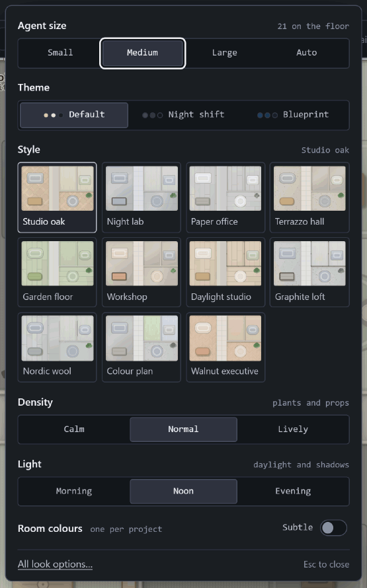The width and height of the screenshot is (367, 588).
Task: Choose the Blueprint theme
Action: [293, 115]
